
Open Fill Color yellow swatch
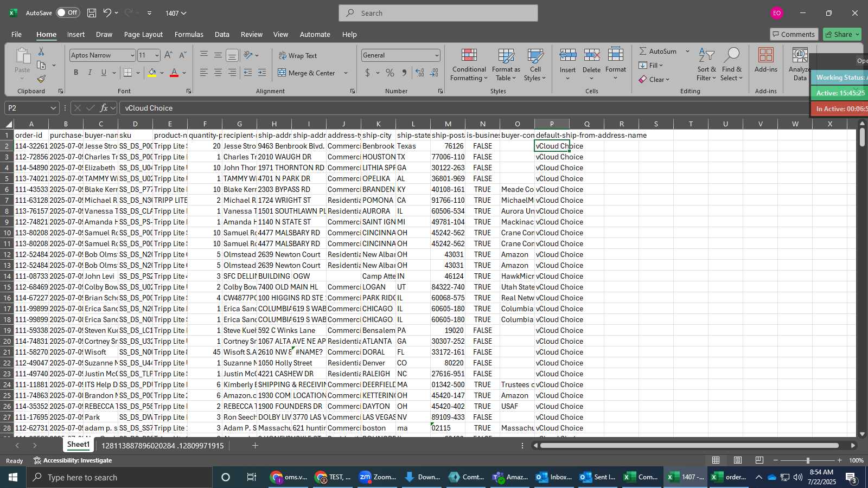(x=152, y=73)
